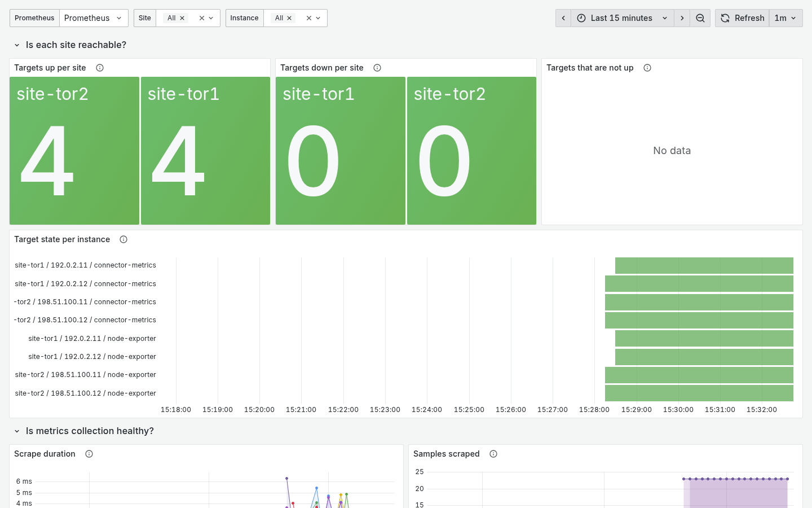Click the 'Scrape duration' panel title
812x508 pixels.
click(45, 454)
